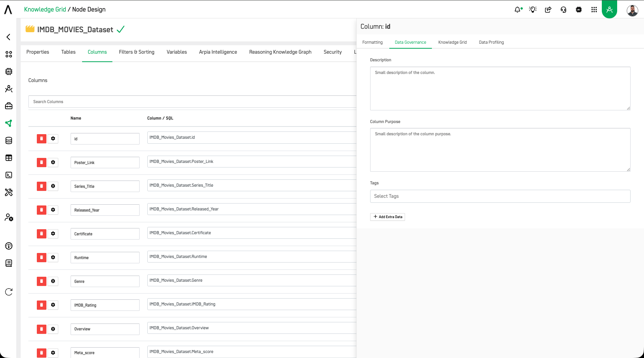Viewport: 644px width, 358px height.
Task: Follow the Knowledge Grid breadcrumb link
Action: coord(45,10)
